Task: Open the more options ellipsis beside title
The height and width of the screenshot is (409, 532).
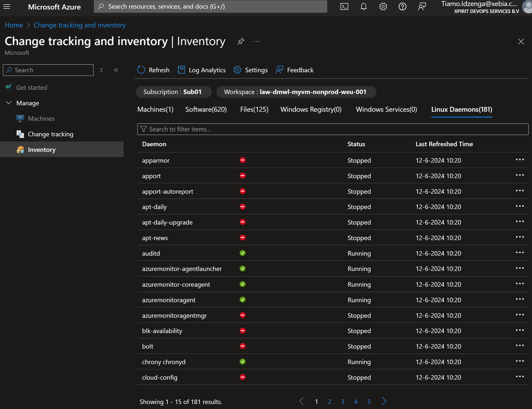Action: (x=257, y=41)
